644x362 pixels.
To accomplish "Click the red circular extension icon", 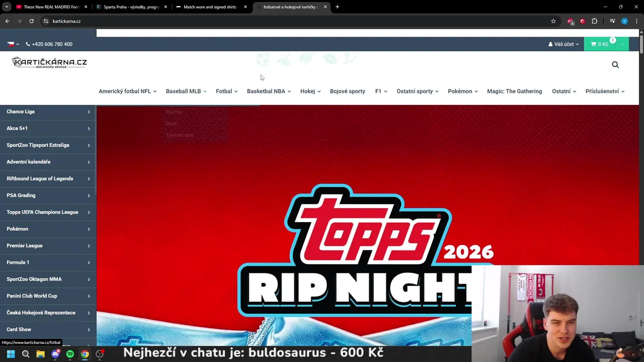I will pyautogui.click(x=582, y=21).
